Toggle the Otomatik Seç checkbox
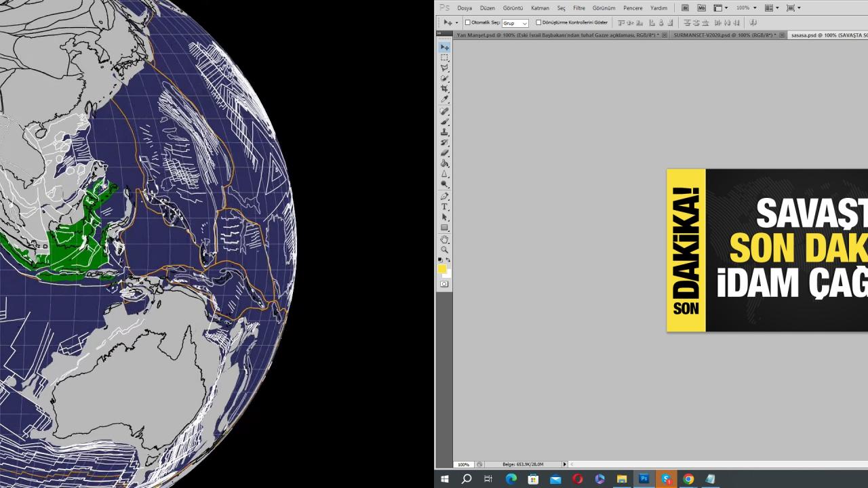The image size is (868, 488). 467,22
